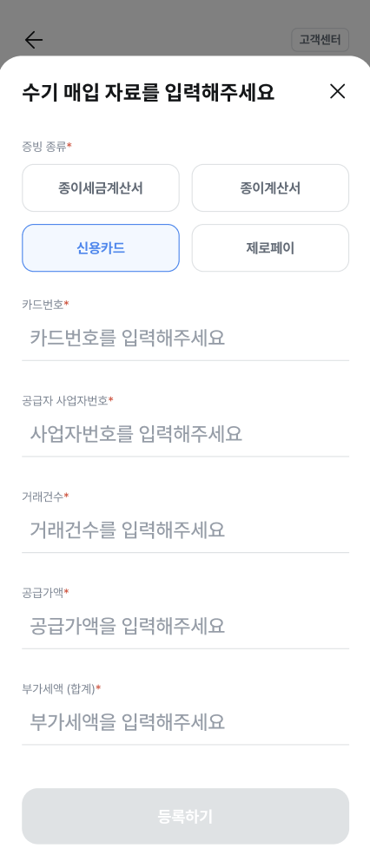Activate the 공급가액을 입력해주세요 input field
This screenshot has width=370, height=868.
(186, 626)
